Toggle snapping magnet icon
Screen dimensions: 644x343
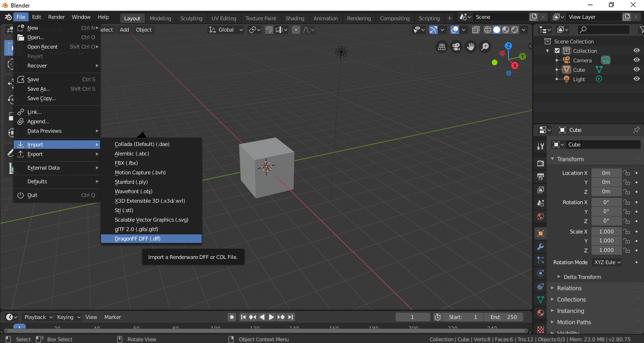tap(269, 30)
